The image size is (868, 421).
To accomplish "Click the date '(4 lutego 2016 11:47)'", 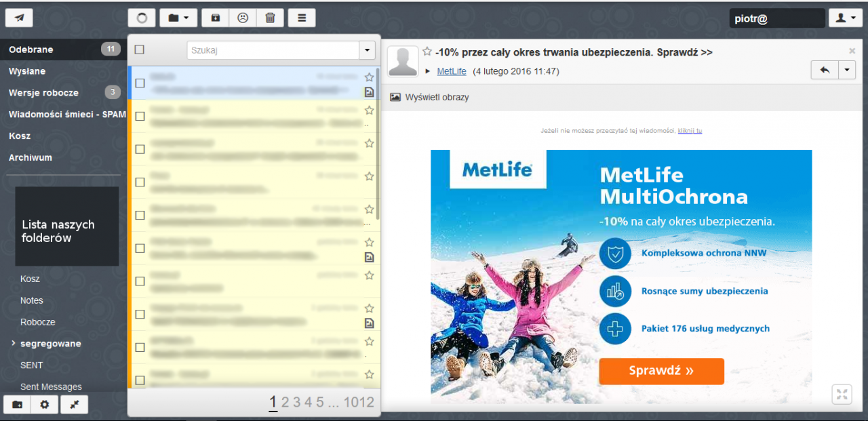I will 516,71.
